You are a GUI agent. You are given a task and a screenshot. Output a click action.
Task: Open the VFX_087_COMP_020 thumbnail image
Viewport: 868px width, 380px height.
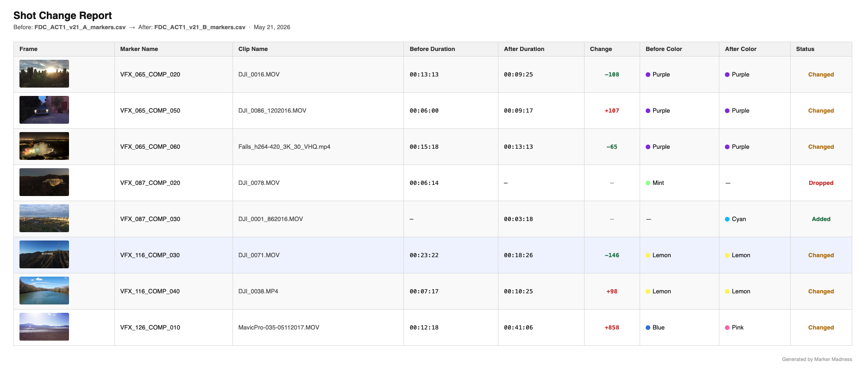click(44, 182)
